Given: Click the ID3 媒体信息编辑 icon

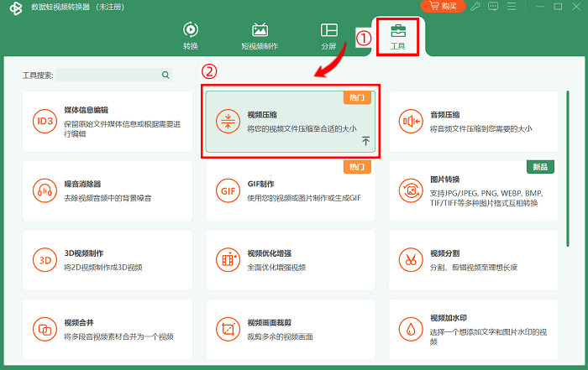Looking at the screenshot, I should [45, 122].
